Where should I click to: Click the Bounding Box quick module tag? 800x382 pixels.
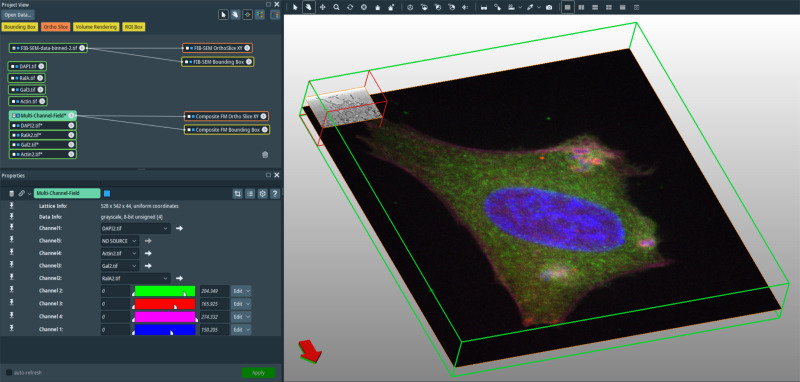(x=19, y=27)
